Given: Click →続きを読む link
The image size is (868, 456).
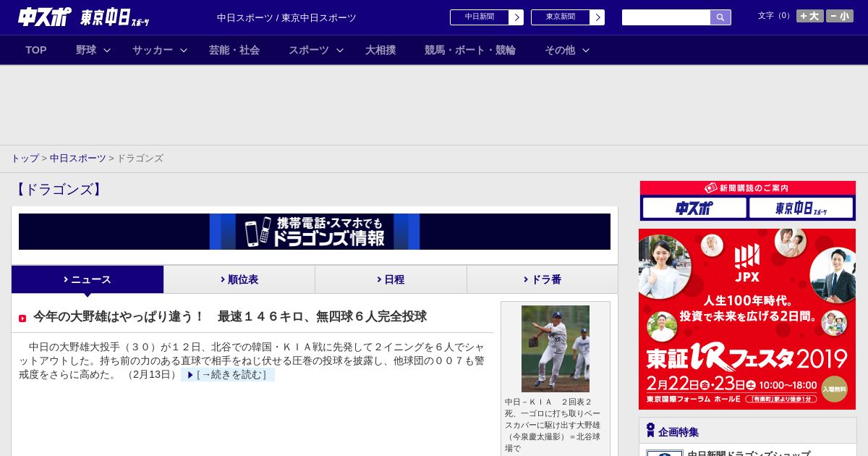Looking at the screenshot, I should coord(228,375).
